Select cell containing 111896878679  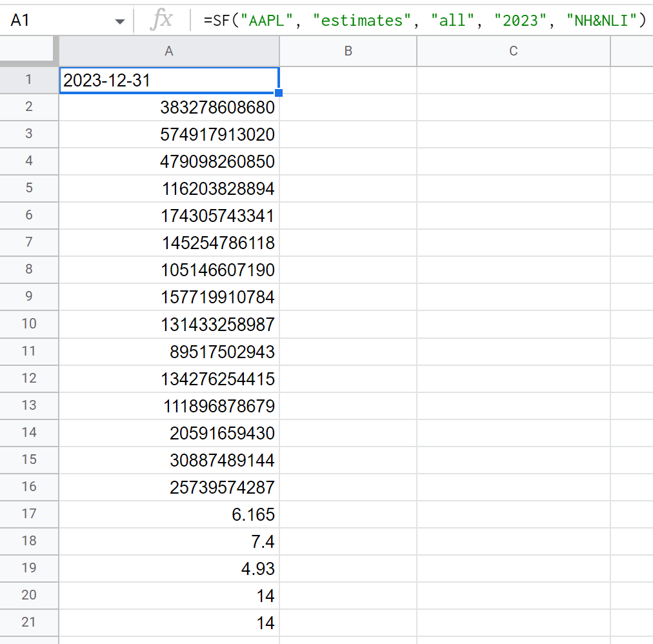[169, 406]
